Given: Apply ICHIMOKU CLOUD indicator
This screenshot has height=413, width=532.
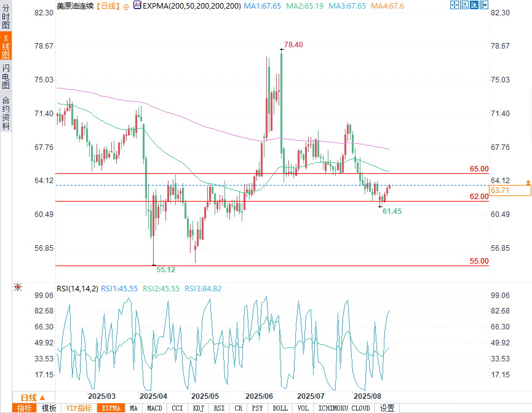Looking at the screenshot, I should (344, 408).
